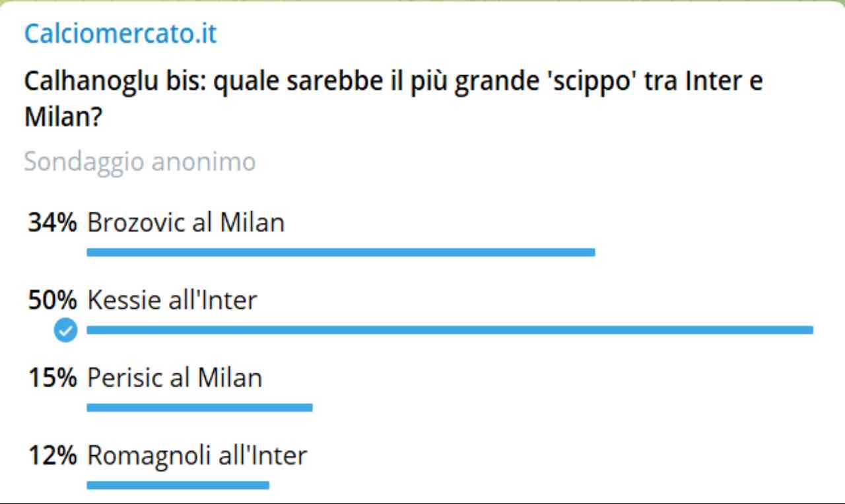This screenshot has width=845, height=504.
Task: Click the selected-vote checkmark icon
Action: click(65, 330)
